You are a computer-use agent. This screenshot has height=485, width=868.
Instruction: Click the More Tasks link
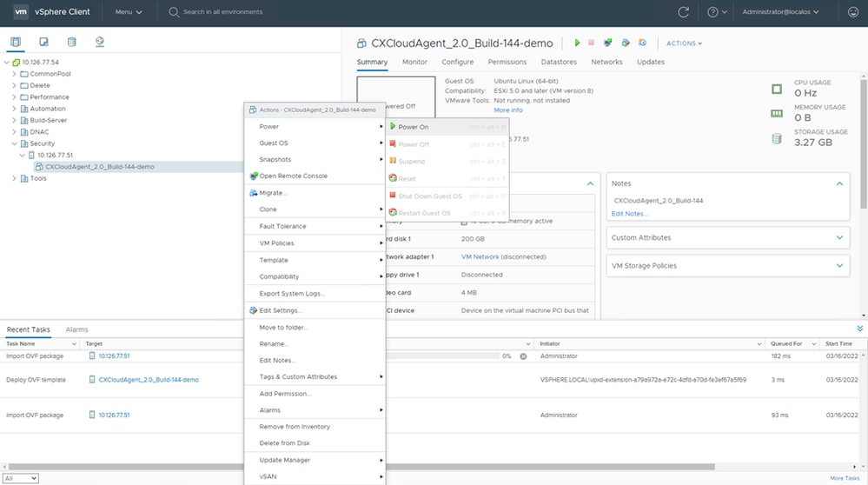coord(845,478)
